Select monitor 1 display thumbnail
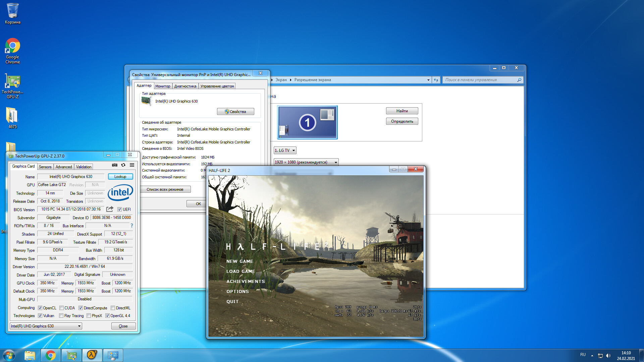644x362 pixels. (307, 122)
